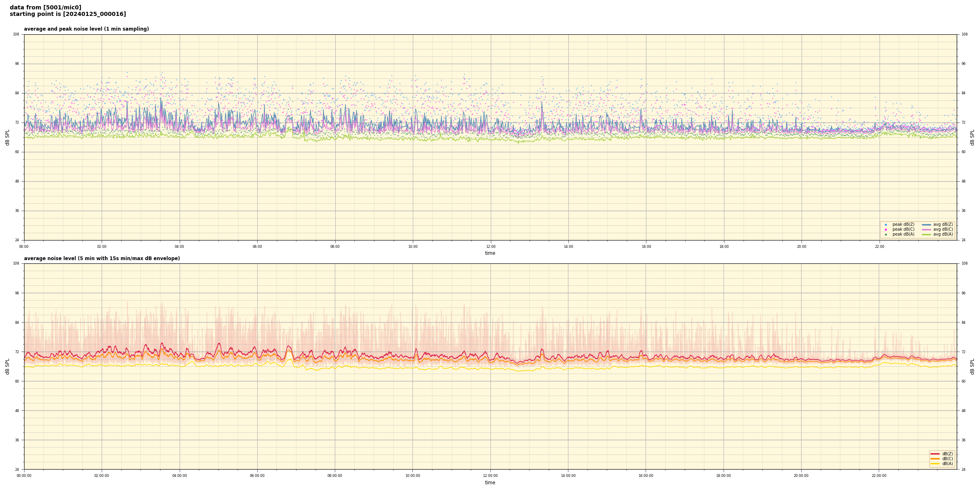
Task: Click the green peak dB(A) legend dot
Action: click(886, 234)
